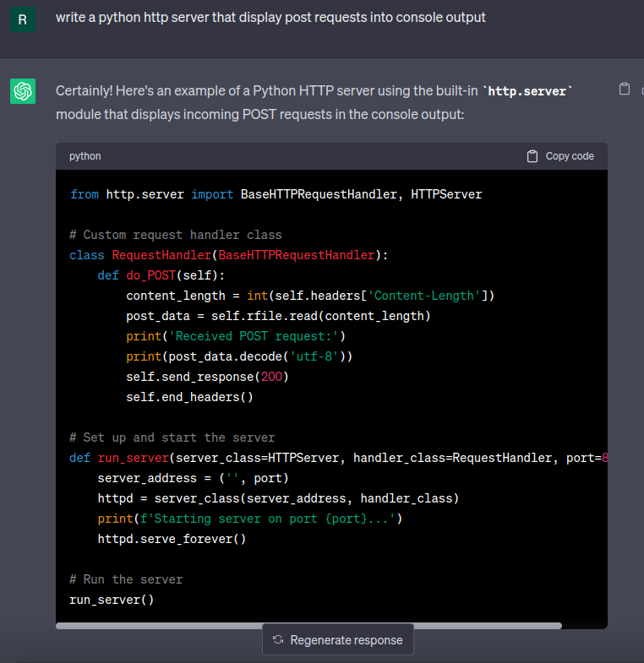Click the final 'run_server()' call line
Viewport: 644px width, 663px height.
112,600
